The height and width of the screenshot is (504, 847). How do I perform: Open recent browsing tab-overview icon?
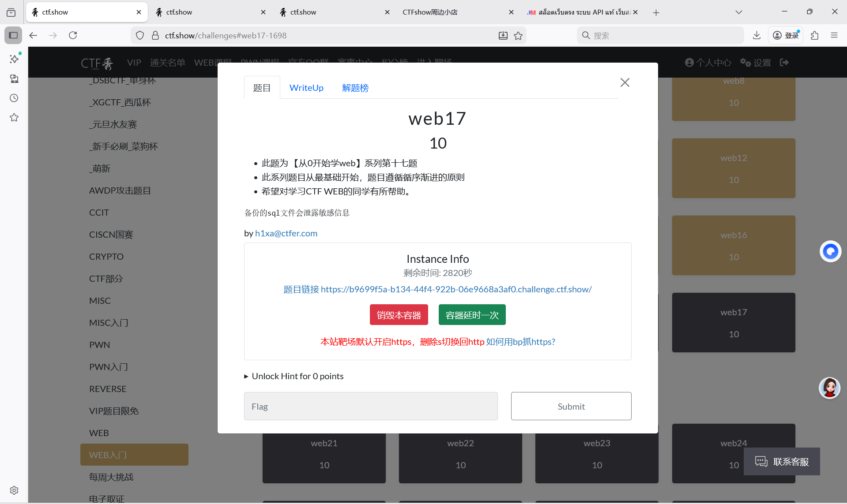click(x=11, y=12)
